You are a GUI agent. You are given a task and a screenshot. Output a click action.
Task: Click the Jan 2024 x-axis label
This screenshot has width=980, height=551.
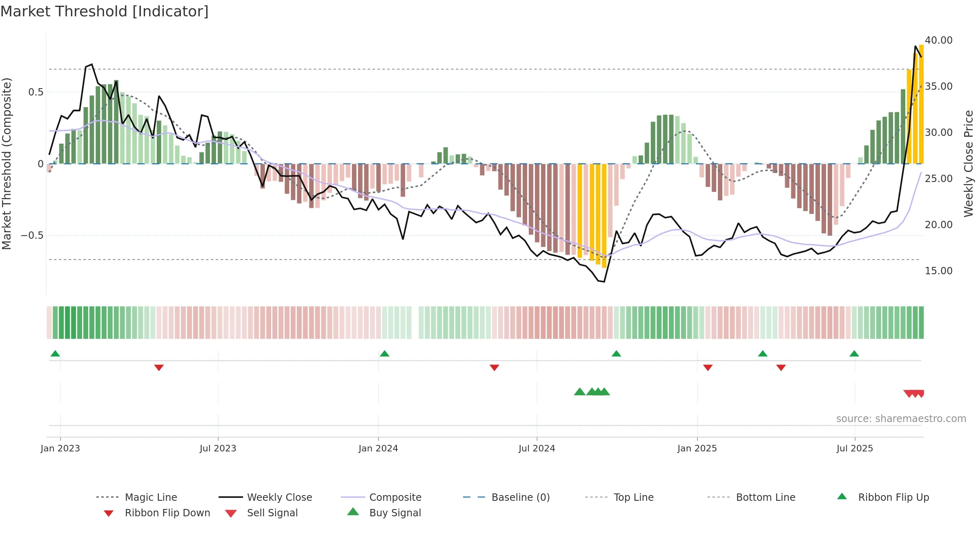(x=379, y=449)
